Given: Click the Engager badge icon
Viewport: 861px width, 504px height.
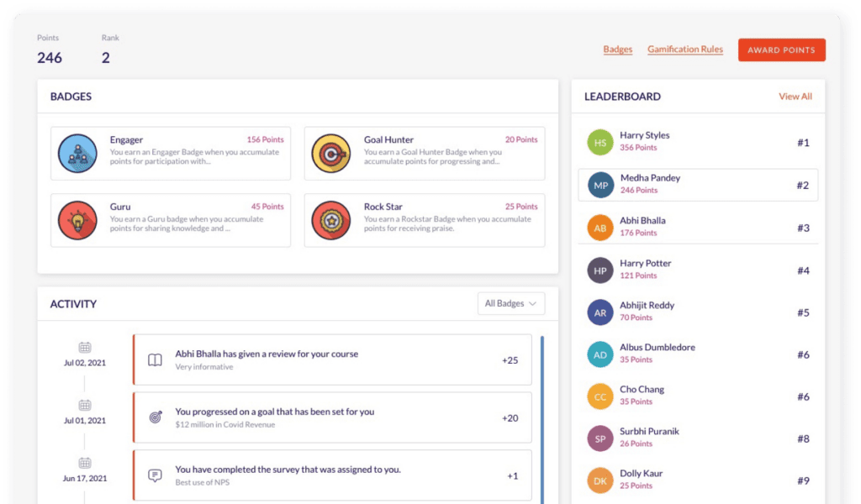Looking at the screenshot, I should [77, 153].
